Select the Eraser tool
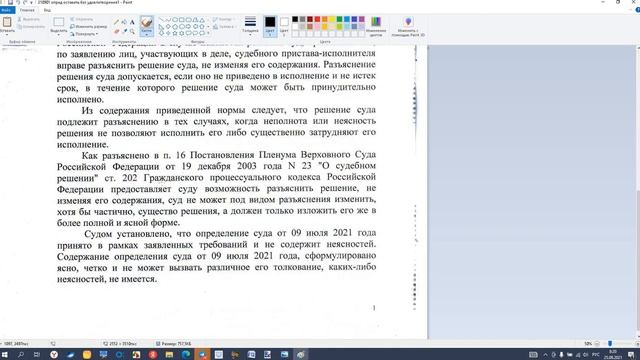Image resolution: width=640 pixels, height=360 pixels. tap(117, 31)
